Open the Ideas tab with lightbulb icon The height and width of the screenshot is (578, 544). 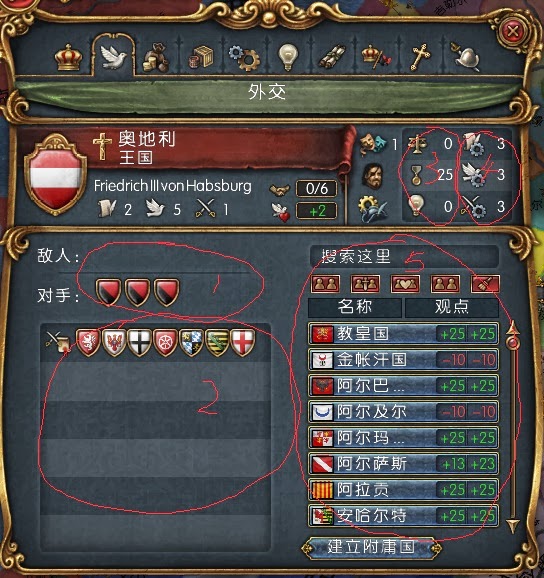click(x=287, y=57)
